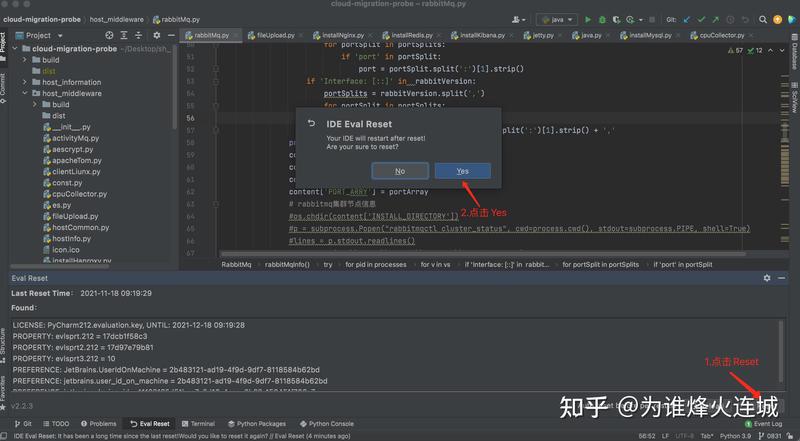Open the TODO tool tab
The image size is (800, 441).
point(56,424)
